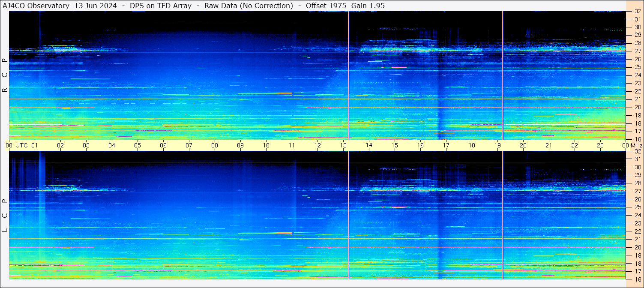Click 18 MHz tick on upper RCP scale
Viewport: 644px width, 288px height.
[637, 123]
